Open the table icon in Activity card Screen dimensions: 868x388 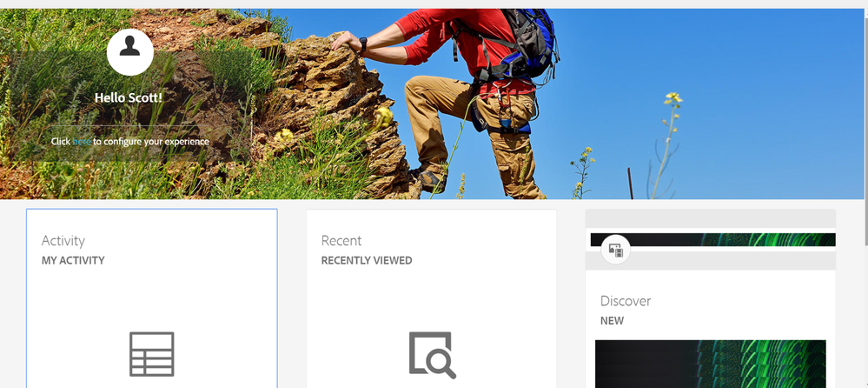tap(152, 354)
